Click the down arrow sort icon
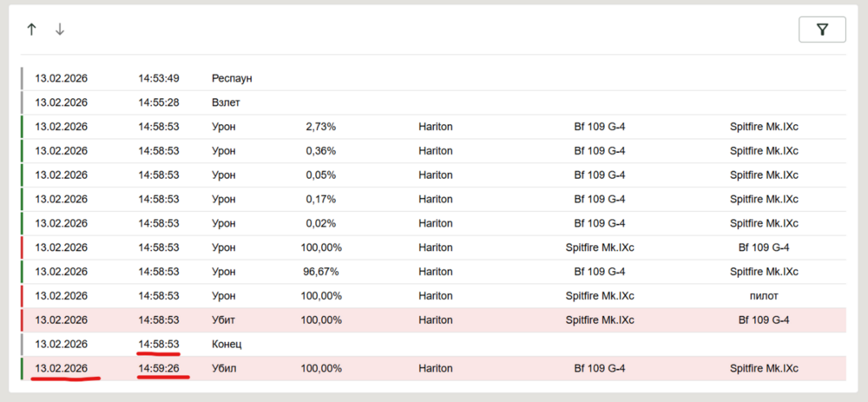 tap(60, 30)
